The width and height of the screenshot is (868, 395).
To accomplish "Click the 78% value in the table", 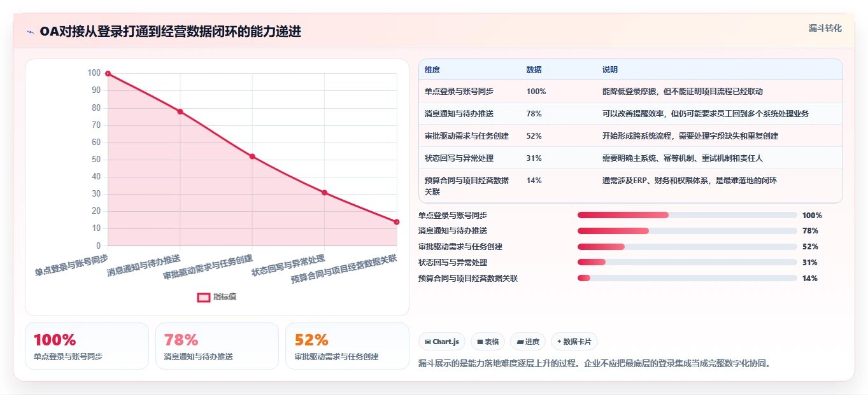I will (x=534, y=114).
